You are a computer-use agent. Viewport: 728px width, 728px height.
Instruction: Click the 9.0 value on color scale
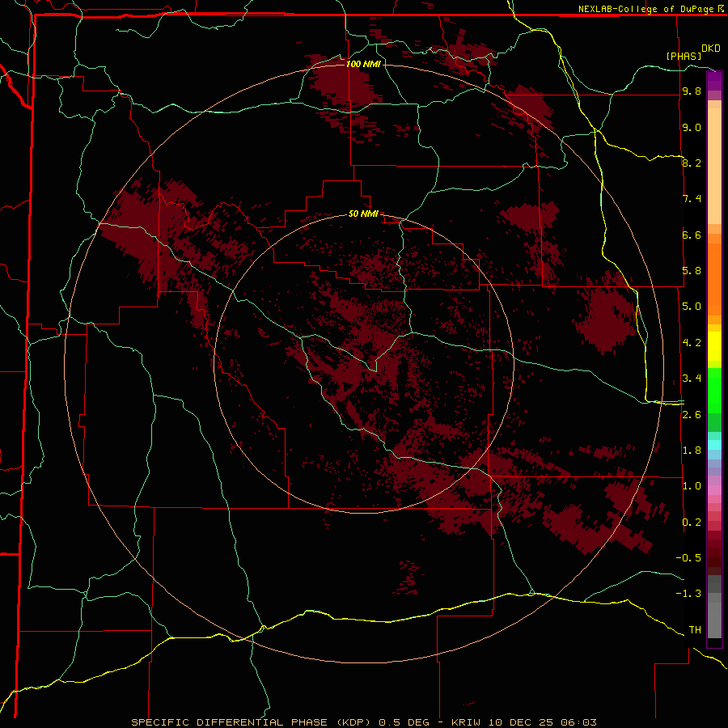(692, 127)
